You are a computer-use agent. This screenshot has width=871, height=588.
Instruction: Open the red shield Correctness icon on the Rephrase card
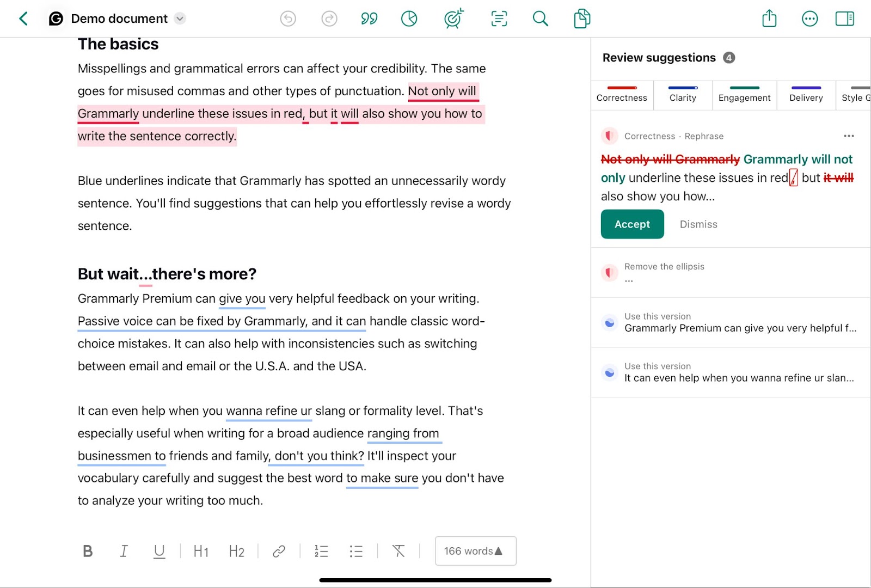click(x=610, y=136)
